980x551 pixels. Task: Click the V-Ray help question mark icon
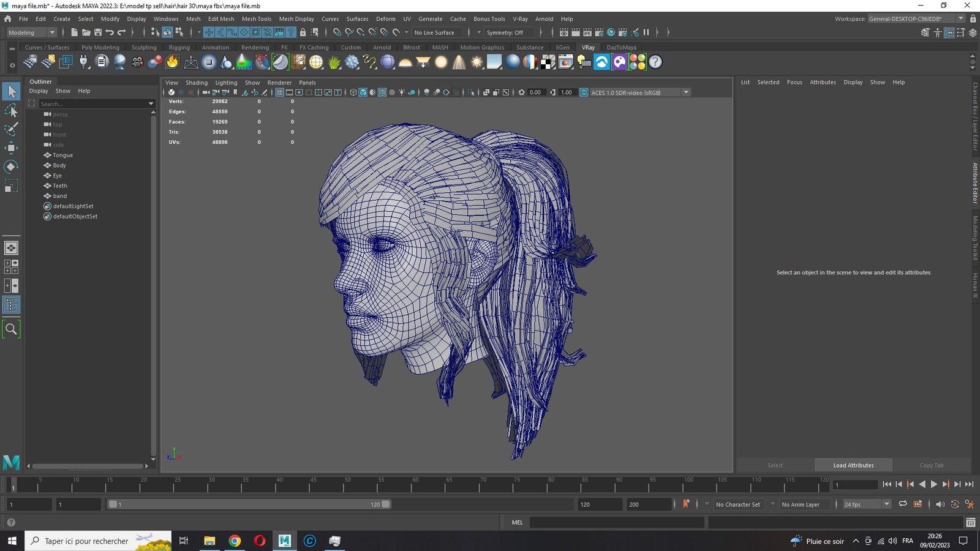tap(655, 62)
